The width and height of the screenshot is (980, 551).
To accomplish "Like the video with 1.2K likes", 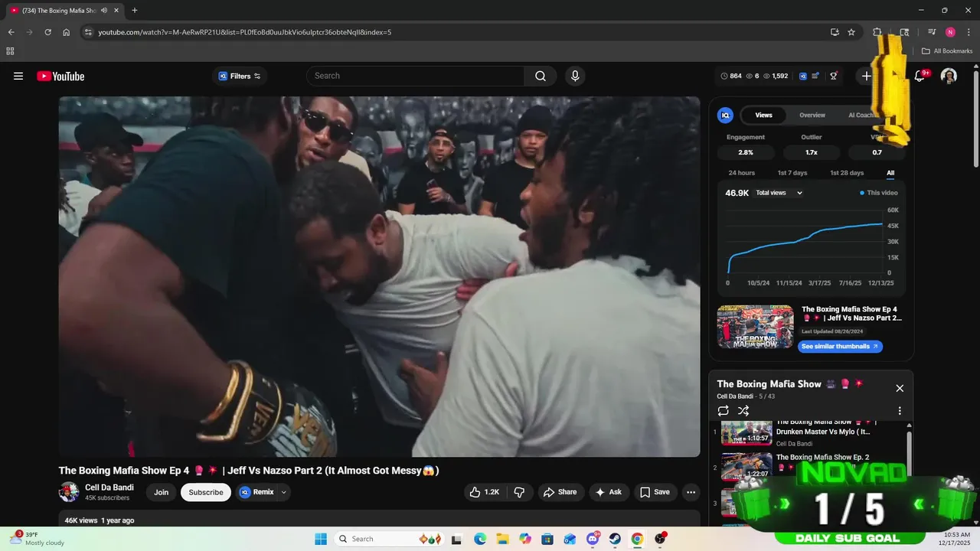I will point(485,492).
